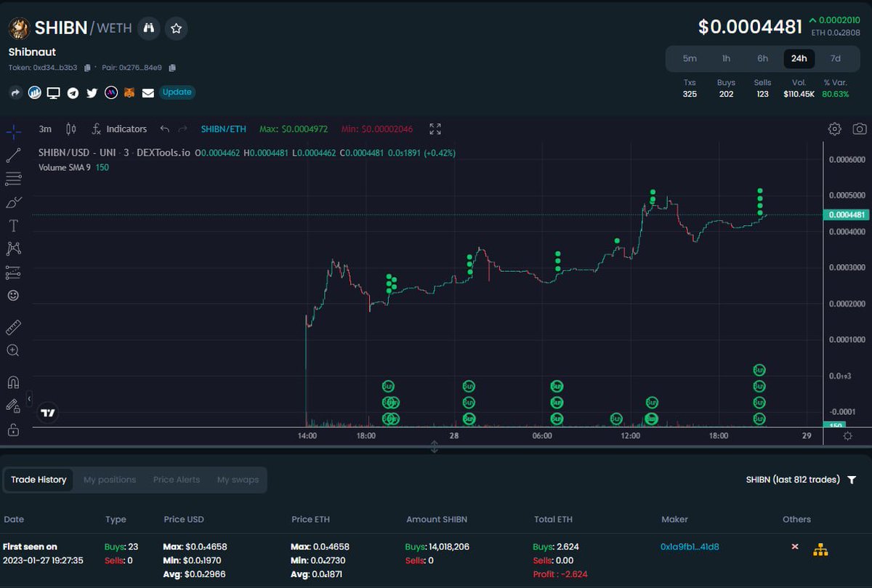Select the pattern drawing tool
The image size is (872, 588).
coord(13,249)
